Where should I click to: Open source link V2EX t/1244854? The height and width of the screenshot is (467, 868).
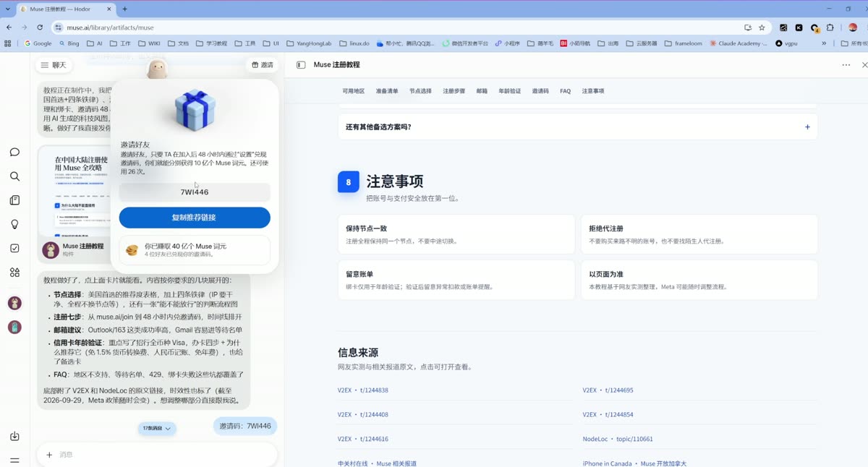pyautogui.click(x=608, y=415)
